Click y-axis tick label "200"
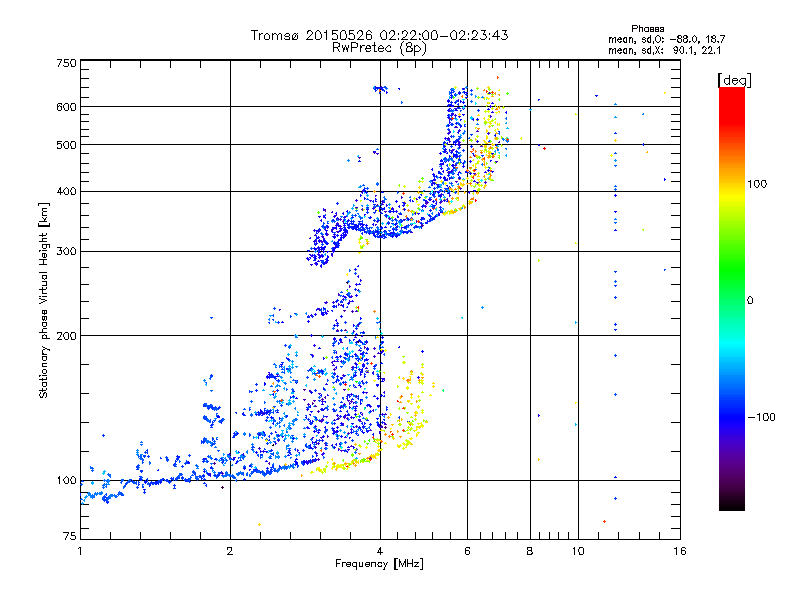Image resolution: width=800 pixels, height=600 pixels. coord(66,336)
